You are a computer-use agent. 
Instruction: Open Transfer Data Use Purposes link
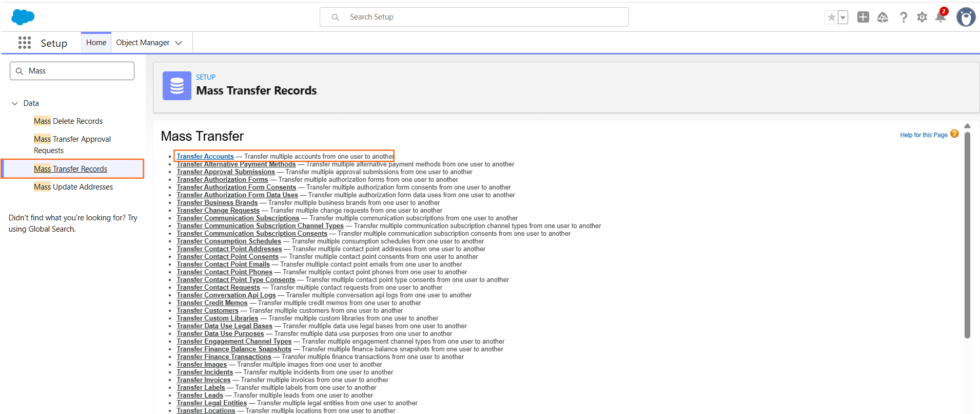pyautogui.click(x=220, y=334)
